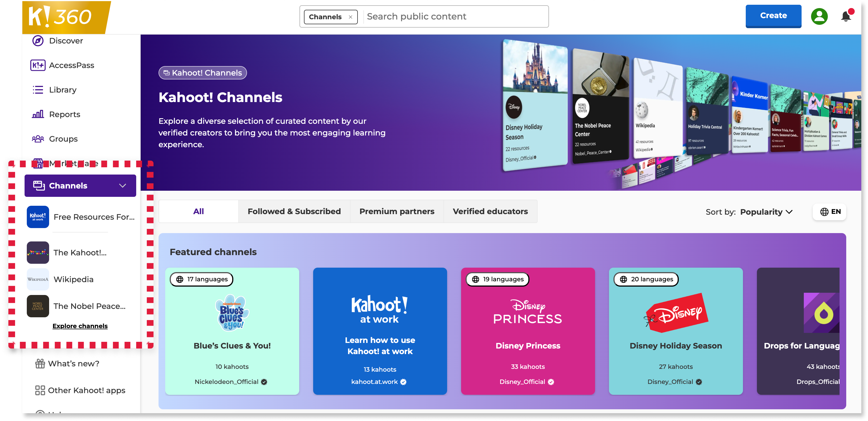868x421 pixels.
Task: Click the Holiday Trivia Central banner card
Action: coord(707,111)
